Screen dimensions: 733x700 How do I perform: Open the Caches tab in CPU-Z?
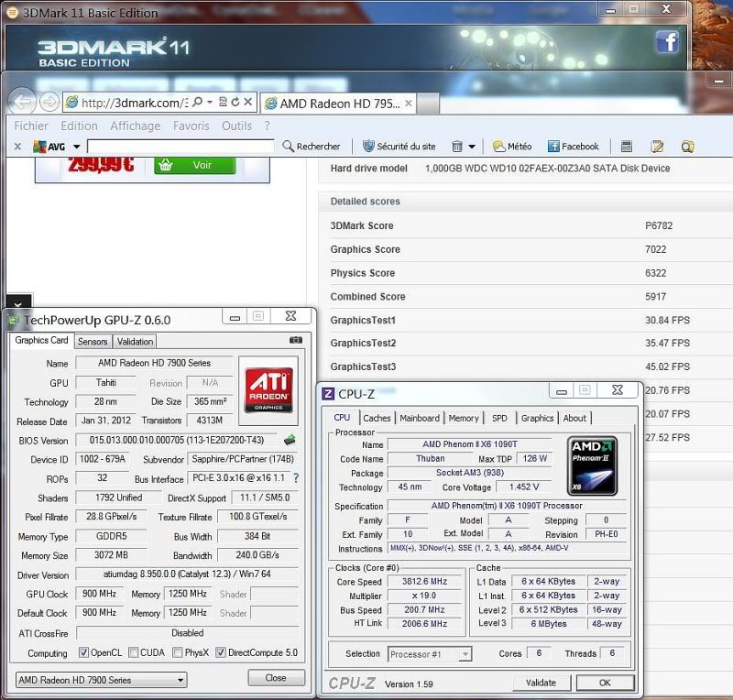377,417
